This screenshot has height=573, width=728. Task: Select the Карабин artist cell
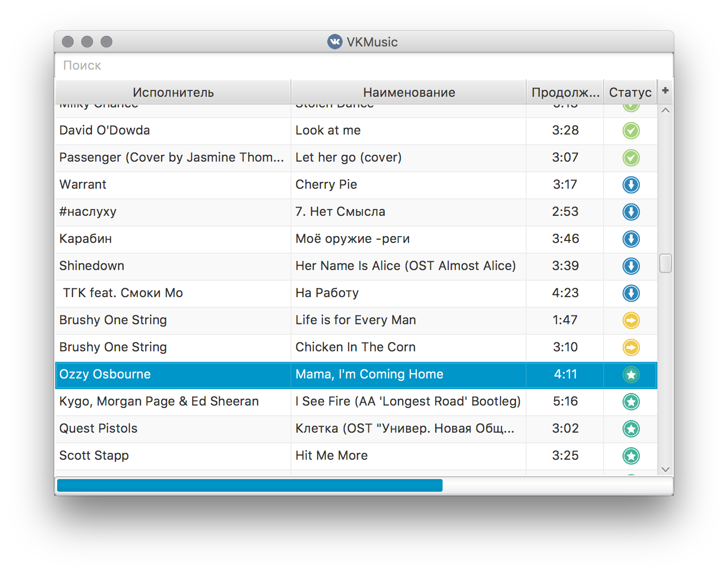[x=173, y=239]
